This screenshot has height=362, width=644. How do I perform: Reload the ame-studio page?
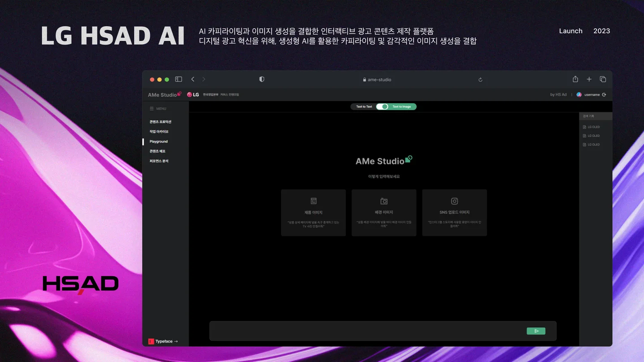pos(480,80)
